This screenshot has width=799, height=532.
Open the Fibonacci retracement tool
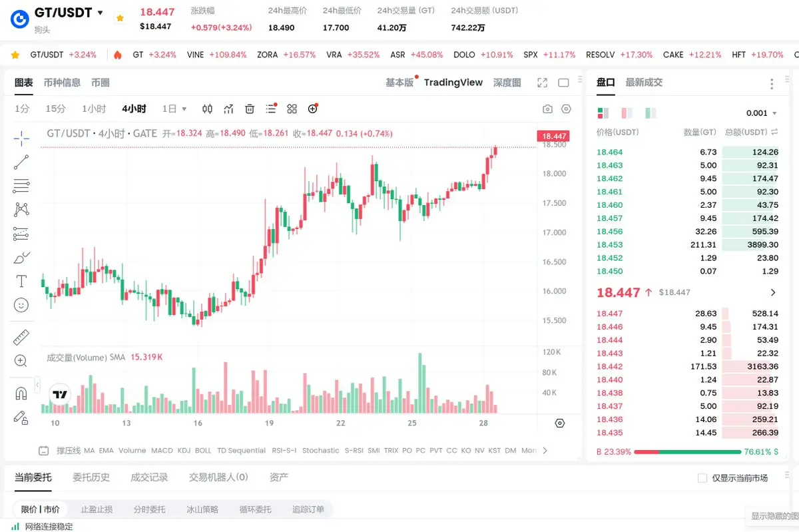click(21, 186)
